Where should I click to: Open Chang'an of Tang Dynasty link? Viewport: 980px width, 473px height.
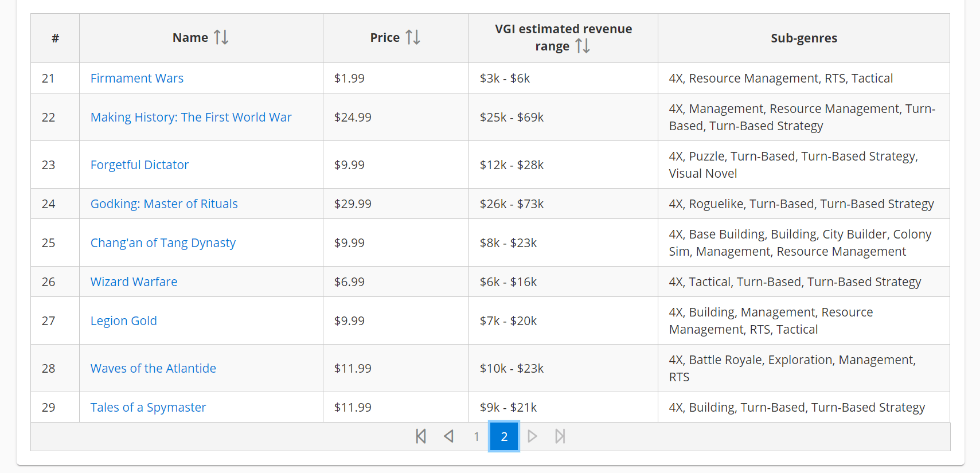click(163, 243)
